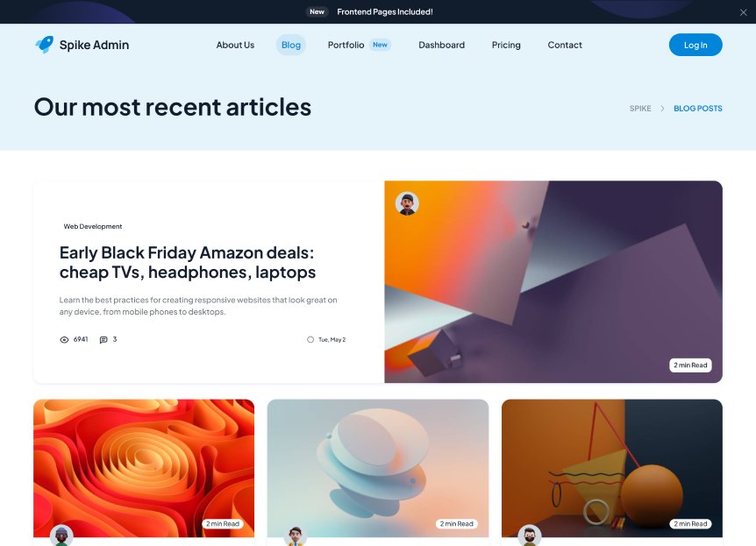Click the SPIKE breadcrumb link
The height and width of the screenshot is (546, 756).
click(x=640, y=109)
